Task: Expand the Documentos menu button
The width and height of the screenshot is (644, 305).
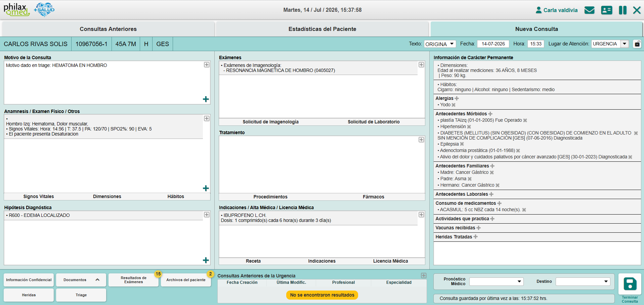Action: (x=81, y=280)
